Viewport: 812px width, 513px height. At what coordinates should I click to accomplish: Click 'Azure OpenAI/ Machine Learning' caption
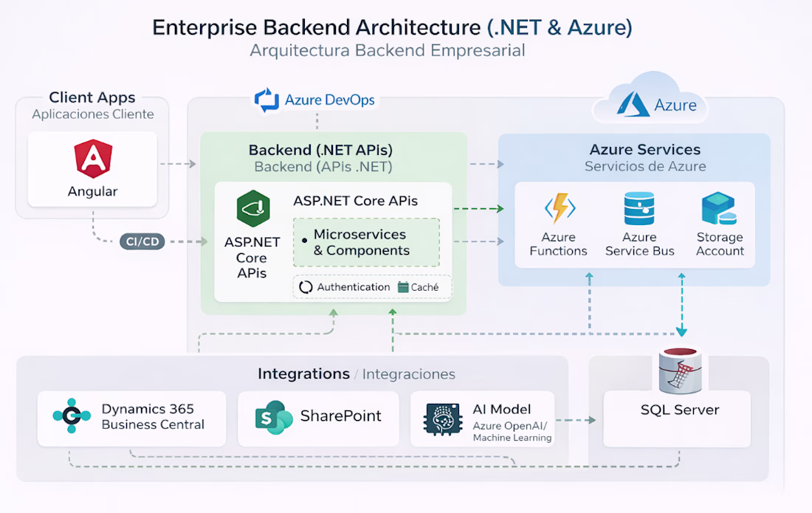512,432
